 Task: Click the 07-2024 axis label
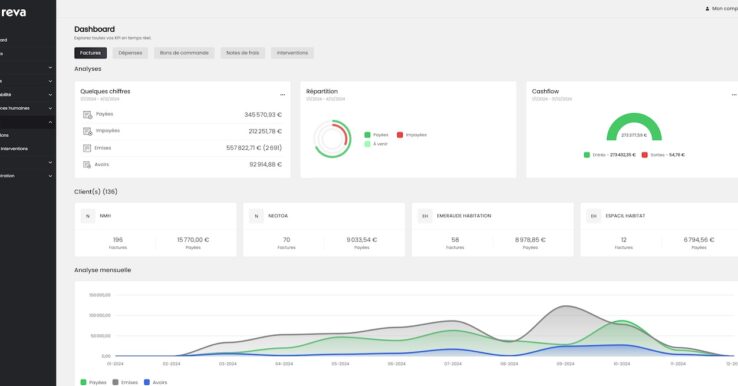click(453, 364)
